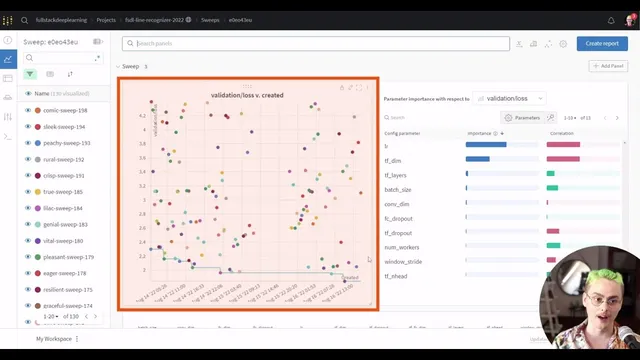Open more options menu on validation/loss chart
This screenshot has width=640, height=360.
[x=367, y=87]
